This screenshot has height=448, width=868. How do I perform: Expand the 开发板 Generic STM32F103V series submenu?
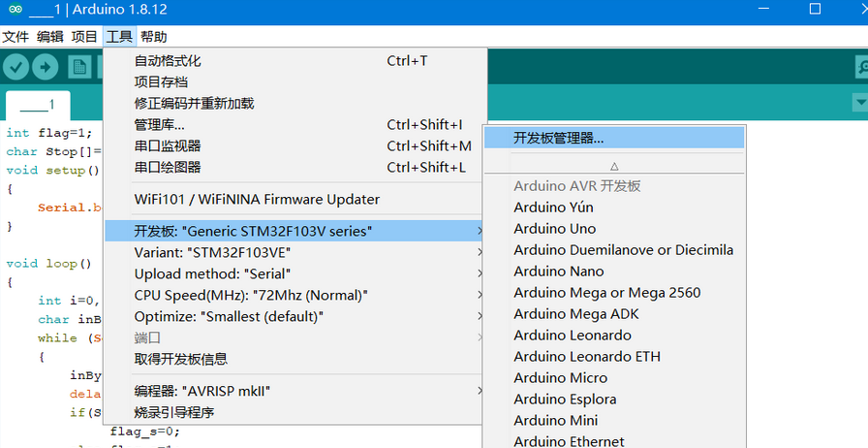(x=295, y=231)
